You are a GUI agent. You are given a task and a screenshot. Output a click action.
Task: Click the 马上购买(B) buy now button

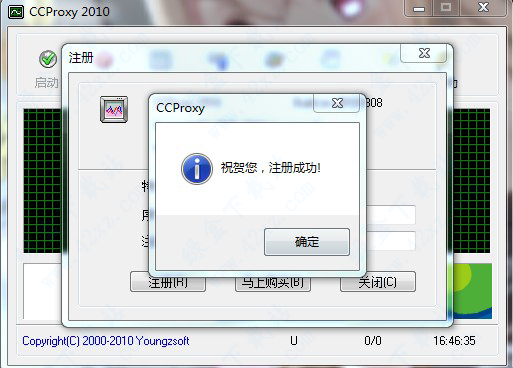[273, 282]
